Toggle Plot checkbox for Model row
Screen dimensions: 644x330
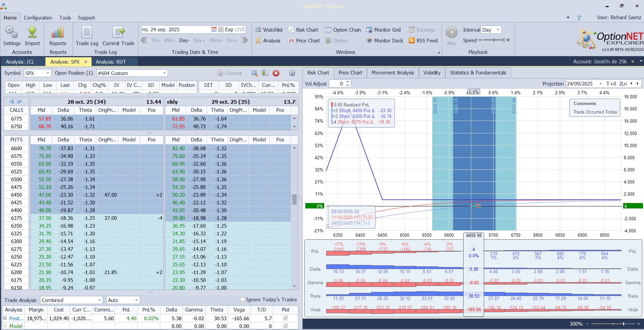(x=285, y=326)
